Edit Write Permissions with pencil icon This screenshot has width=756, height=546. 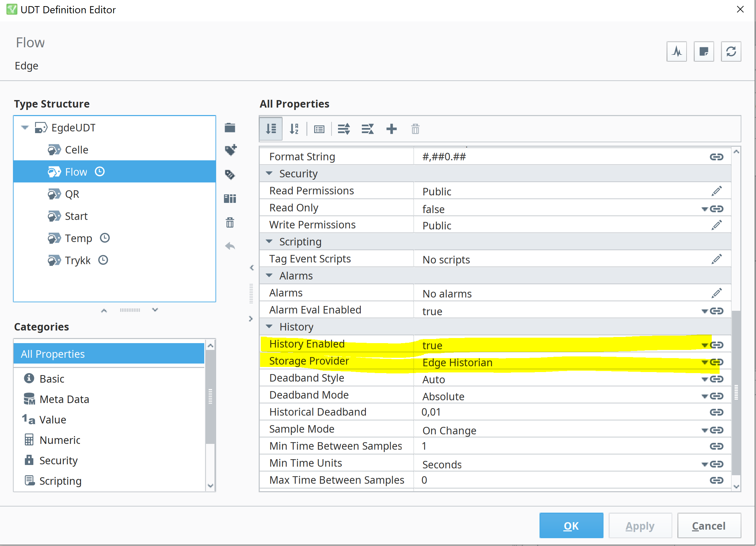tap(717, 225)
